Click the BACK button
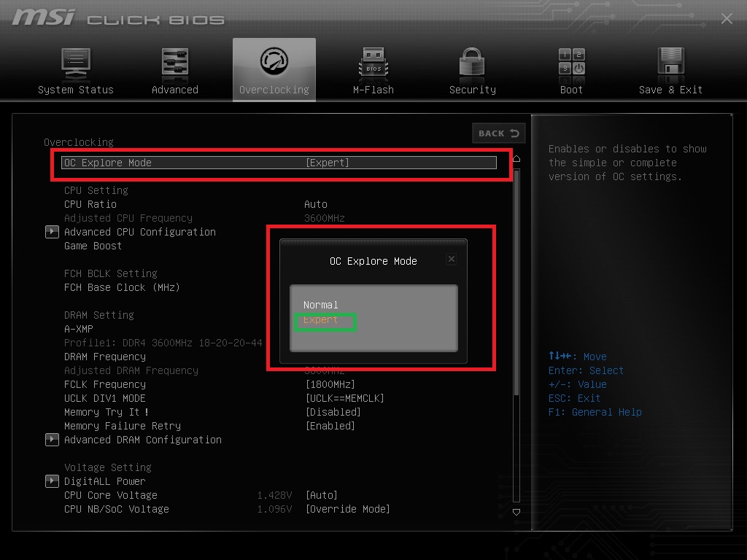747x560 pixels. 499,133
